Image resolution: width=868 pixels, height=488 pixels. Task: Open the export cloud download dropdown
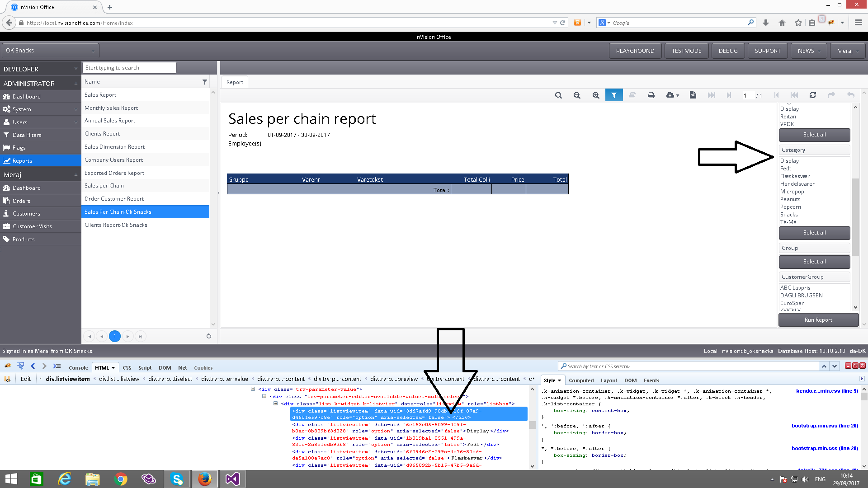672,95
